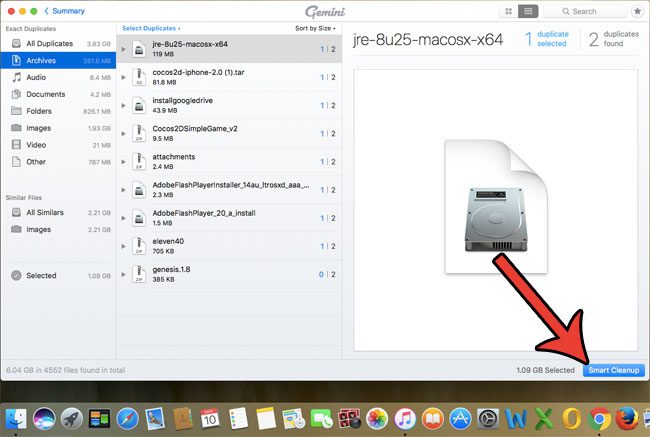Click the '6.04 GB in 4552 files found' text

click(x=65, y=370)
